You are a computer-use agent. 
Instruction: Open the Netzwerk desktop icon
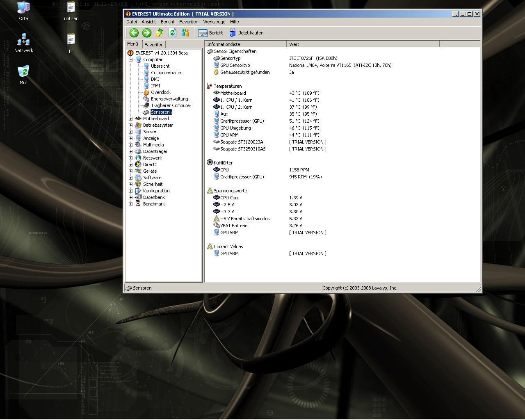pyautogui.click(x=23, y=40)
